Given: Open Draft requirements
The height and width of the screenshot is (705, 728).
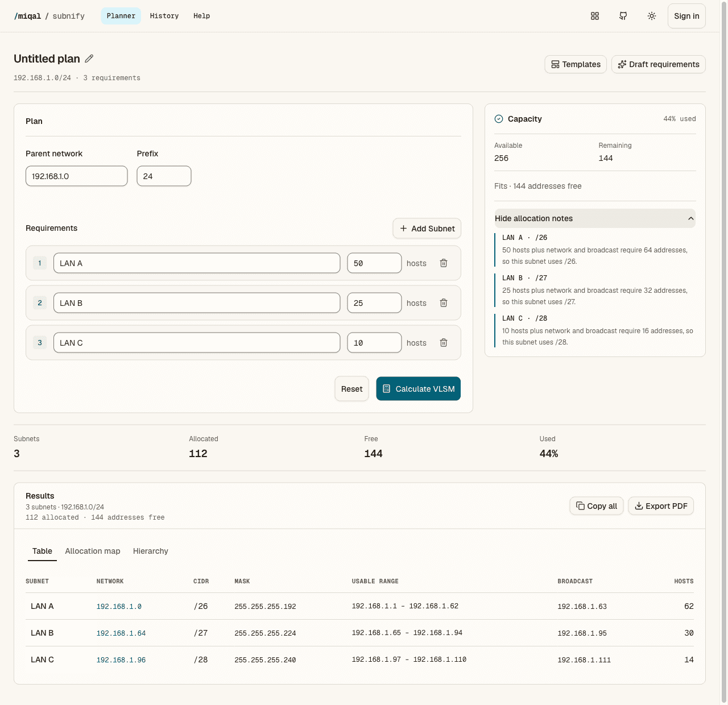Looking at the screenshot, I should 659,64.
